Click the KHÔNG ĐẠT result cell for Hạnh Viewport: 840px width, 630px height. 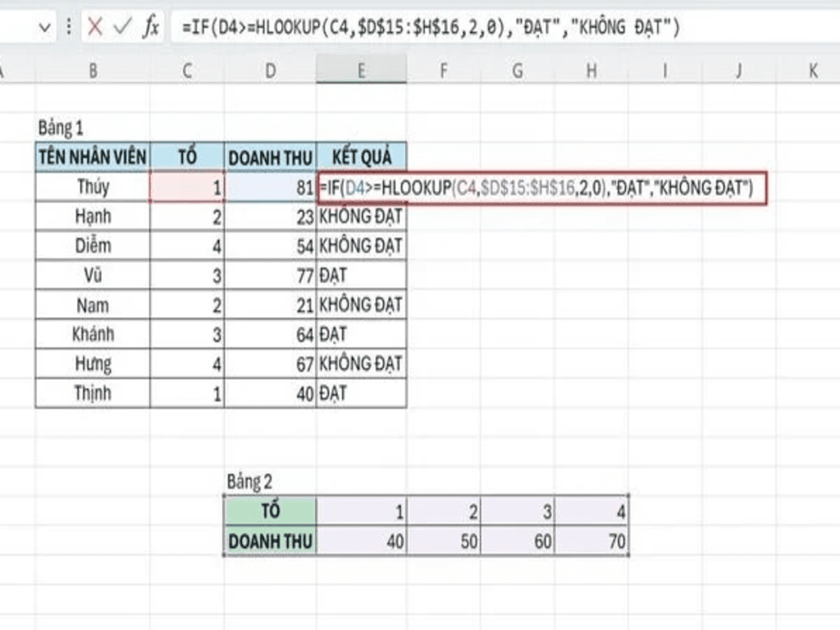362,216
